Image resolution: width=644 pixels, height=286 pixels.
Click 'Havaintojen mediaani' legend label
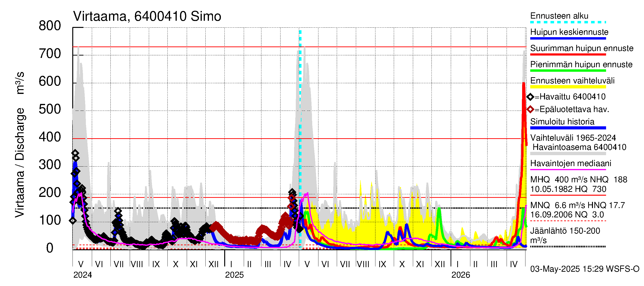click(x=571, y=163)
